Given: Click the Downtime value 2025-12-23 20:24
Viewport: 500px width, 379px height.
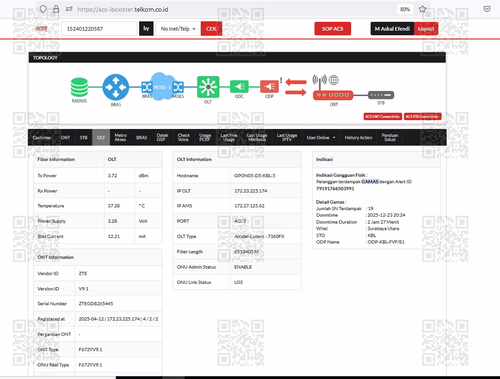Looking at the screenshot, I should tap(386, 215).
